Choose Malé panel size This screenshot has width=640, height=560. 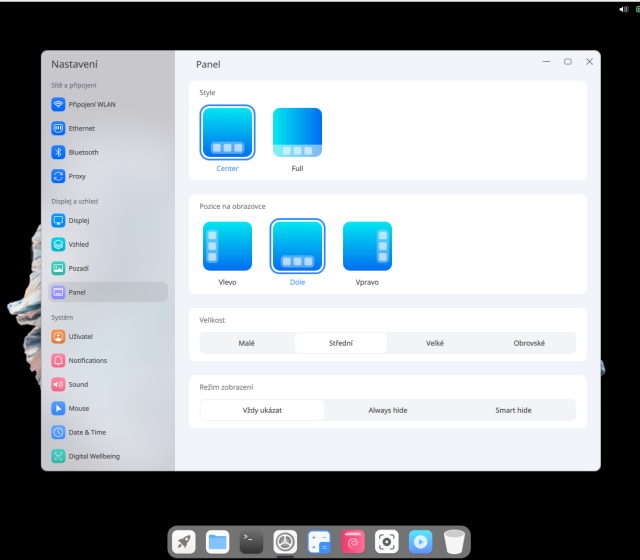coord(247,343)
